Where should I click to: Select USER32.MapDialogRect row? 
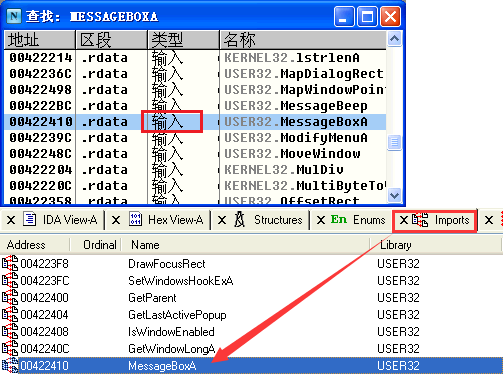[195, 74]
